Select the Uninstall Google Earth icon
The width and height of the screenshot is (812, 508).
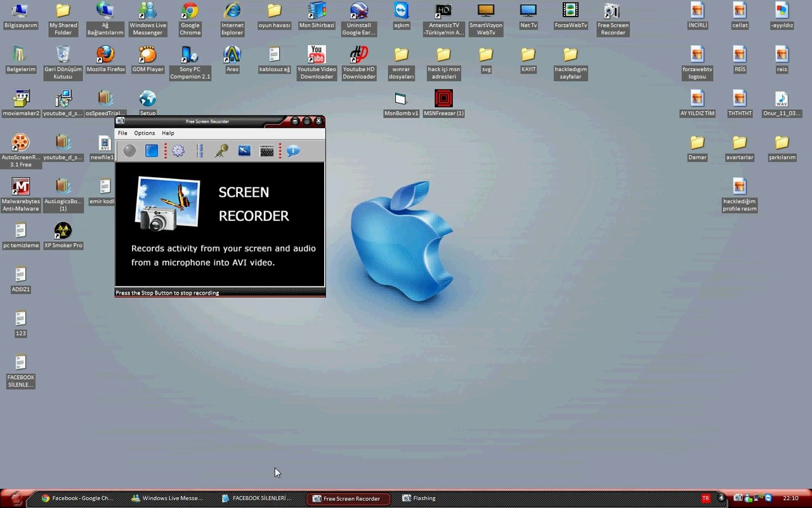[359, 19]
